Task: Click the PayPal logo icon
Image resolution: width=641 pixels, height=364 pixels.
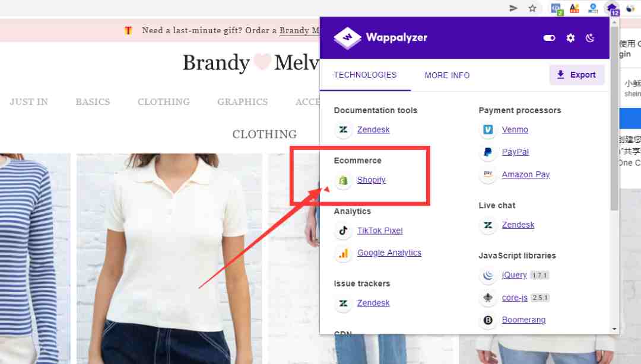Action: pos(488,152)
